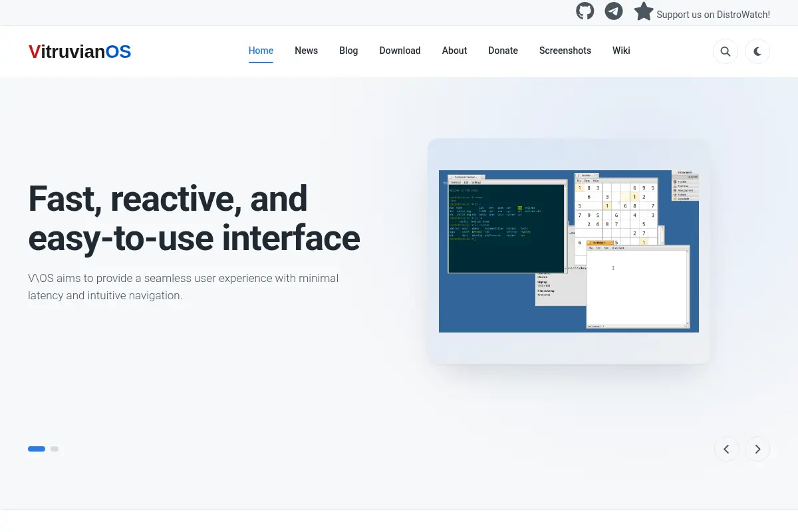Click the VitruvianOS logo

(x=80, y=51)
